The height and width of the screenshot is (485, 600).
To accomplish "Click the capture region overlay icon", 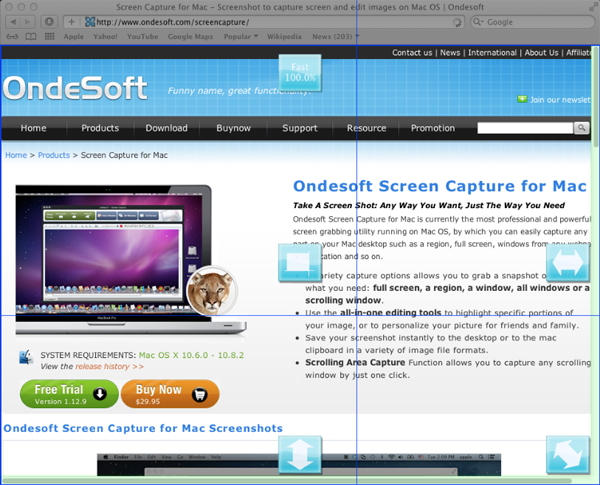I will (300, 263).
